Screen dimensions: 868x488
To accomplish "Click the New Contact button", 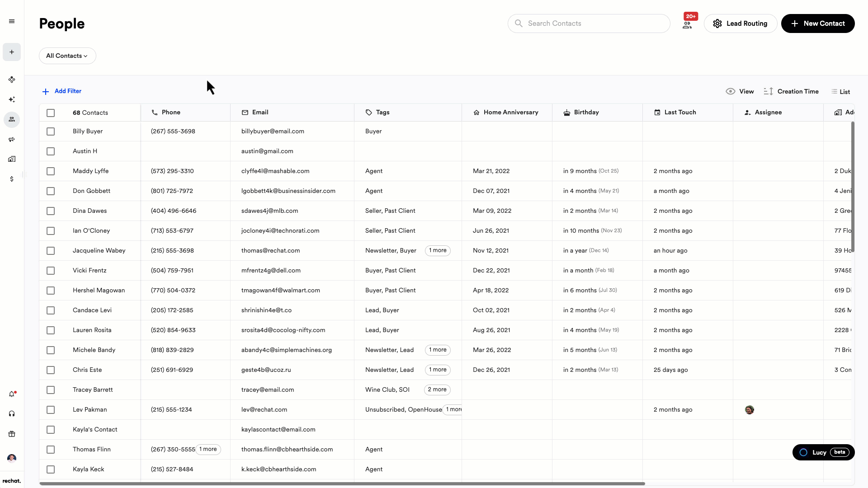I will (817, 23).
